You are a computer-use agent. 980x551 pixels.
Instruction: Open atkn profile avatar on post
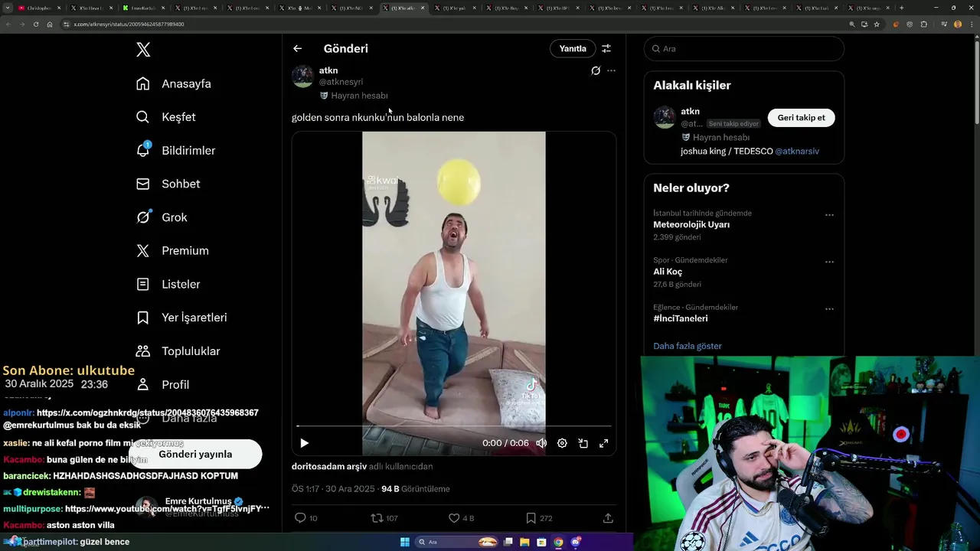tap(302, 76)
